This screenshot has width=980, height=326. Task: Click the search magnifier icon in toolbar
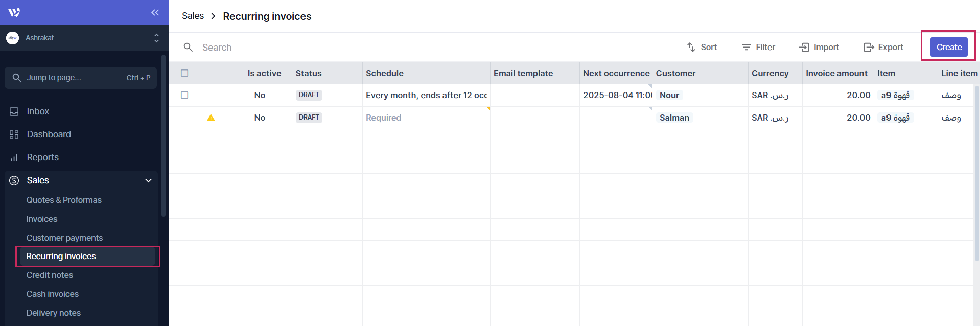click(188, 47)
